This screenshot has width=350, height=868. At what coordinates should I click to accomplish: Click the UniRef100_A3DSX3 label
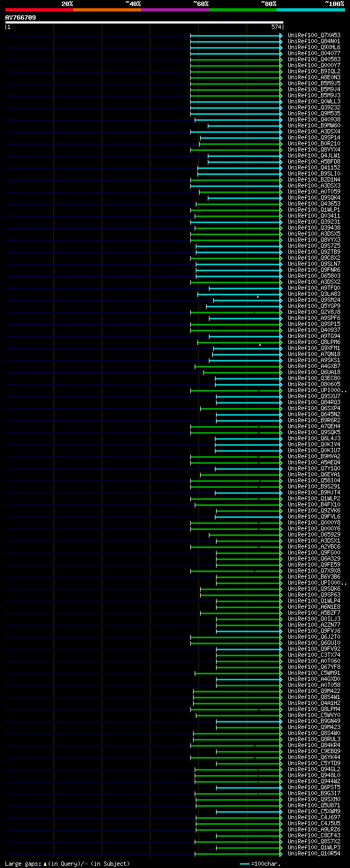pyautogui.click(x=314, y=185)
